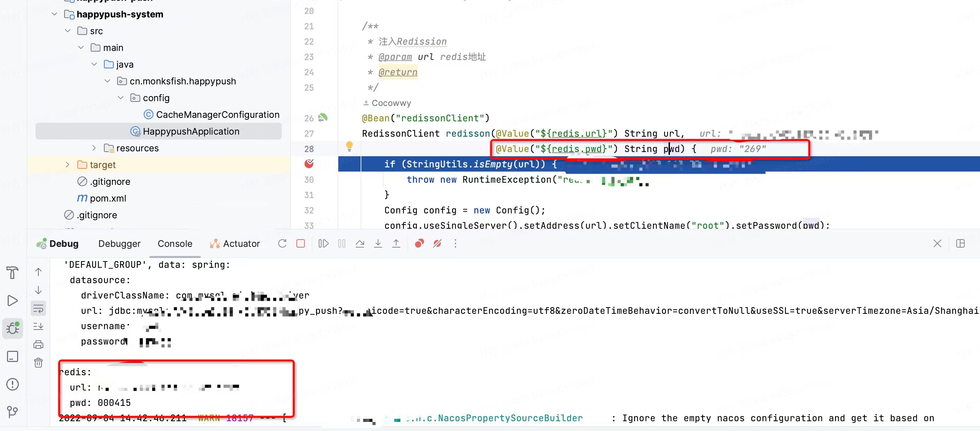Screen dimensions: 980x431
Task: Disable soft-wrap in the console
Action: 38,308
